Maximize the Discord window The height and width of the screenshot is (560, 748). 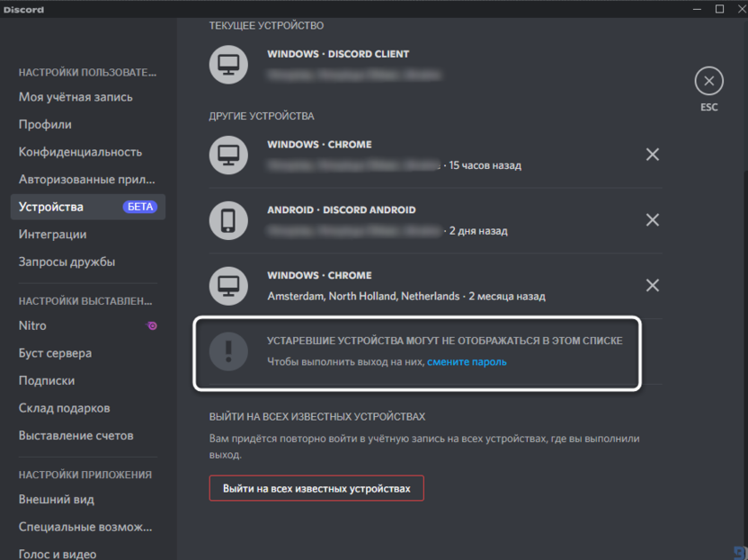tap(719, 9)
